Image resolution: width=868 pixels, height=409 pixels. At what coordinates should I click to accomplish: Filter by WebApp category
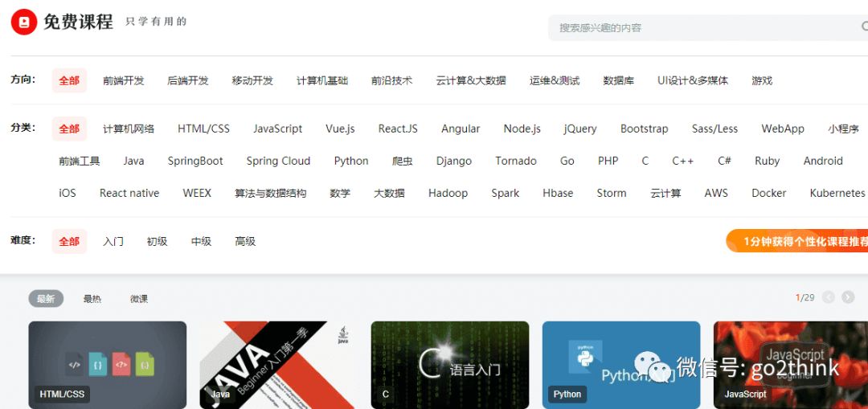[783, 129]
